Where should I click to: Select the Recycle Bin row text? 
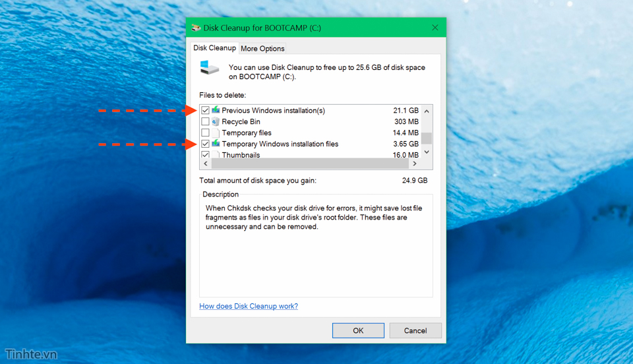(241, 121)
